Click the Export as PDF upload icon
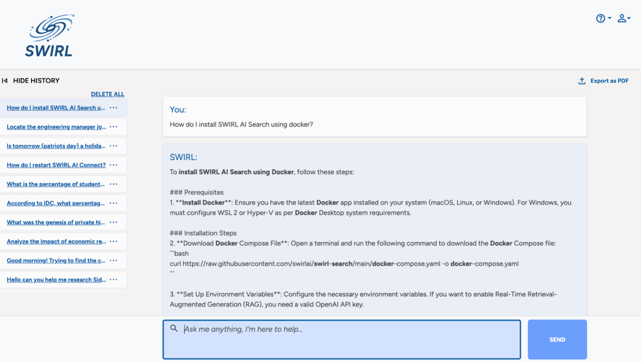The height and width of the screenshot is (364, 641). point(582,81)
